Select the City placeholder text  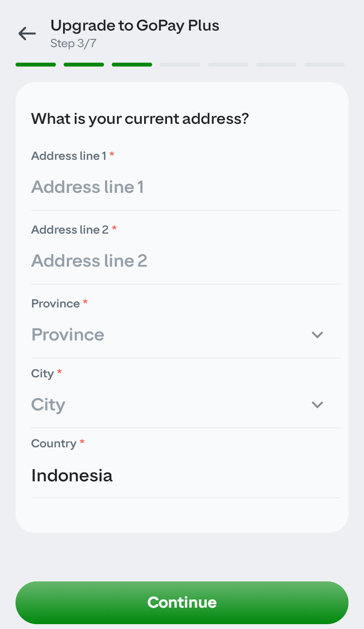click(x=48, y=405)
